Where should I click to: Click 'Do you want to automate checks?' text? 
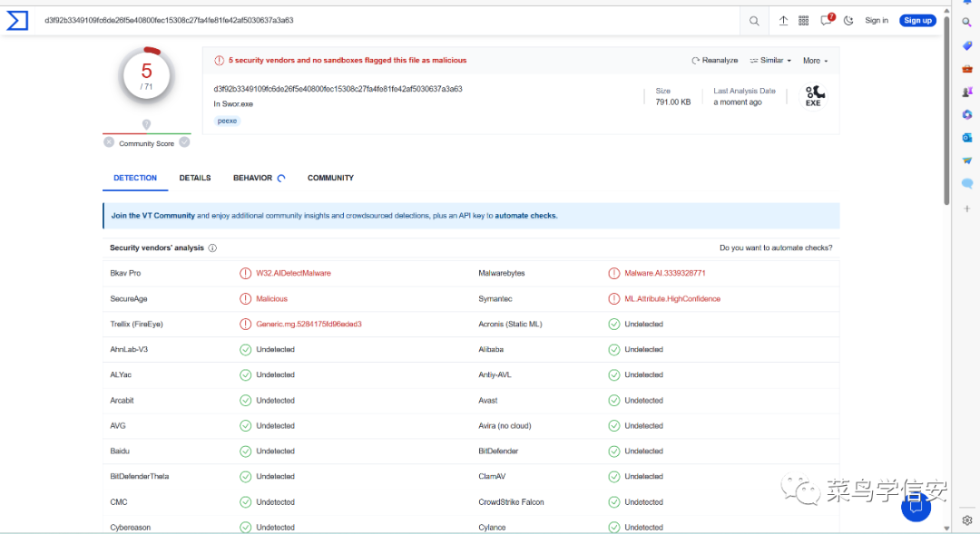point(776,248)
